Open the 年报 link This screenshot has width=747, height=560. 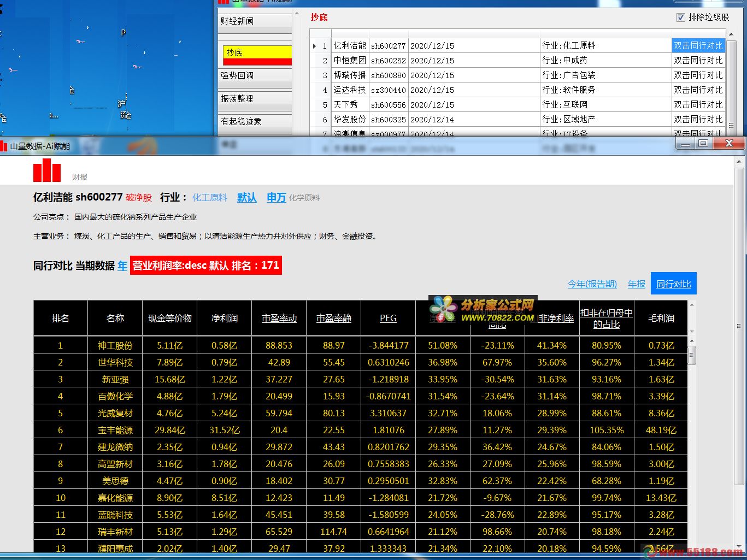637,284
